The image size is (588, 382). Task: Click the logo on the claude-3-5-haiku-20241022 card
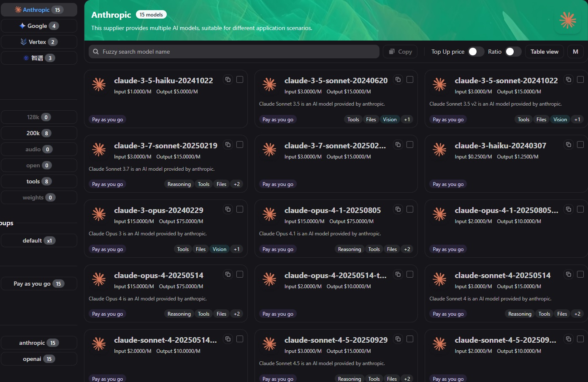coord(99,85)
